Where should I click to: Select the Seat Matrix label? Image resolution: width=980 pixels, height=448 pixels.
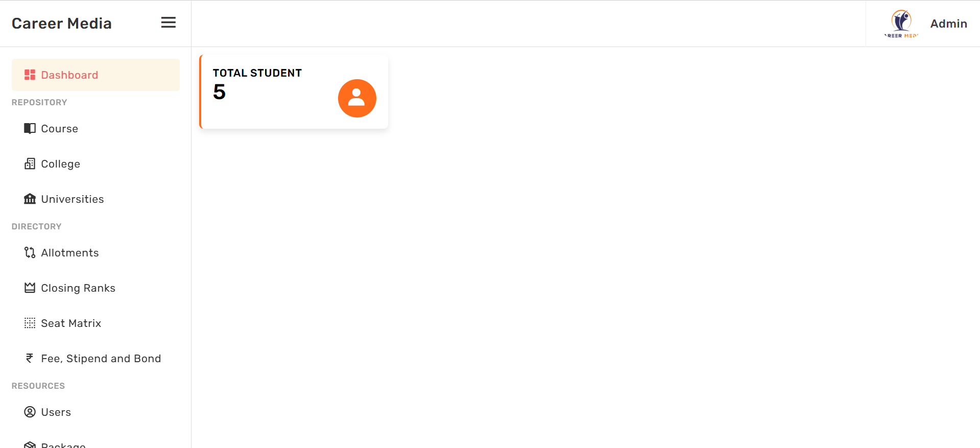pos(71,323)
